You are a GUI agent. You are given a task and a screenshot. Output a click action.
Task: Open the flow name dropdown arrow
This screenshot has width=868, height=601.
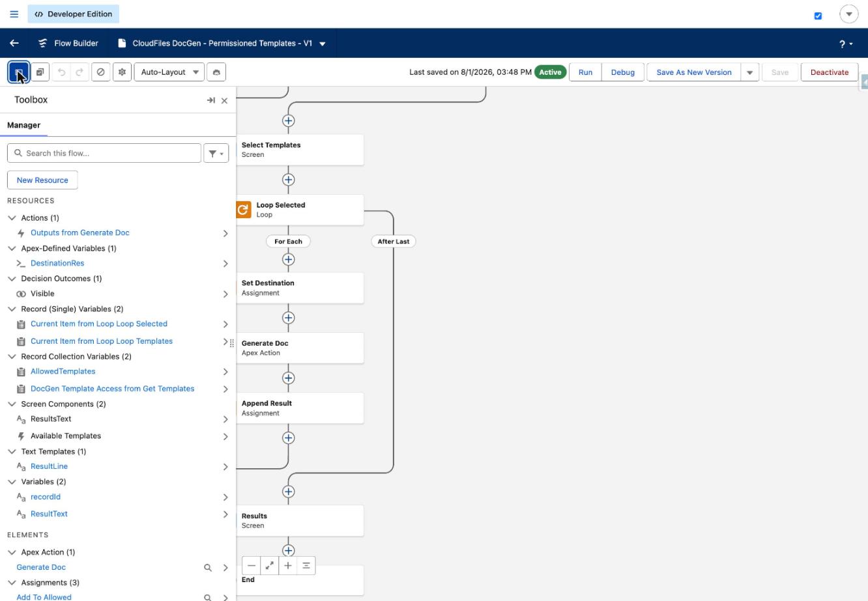(323, 44)
